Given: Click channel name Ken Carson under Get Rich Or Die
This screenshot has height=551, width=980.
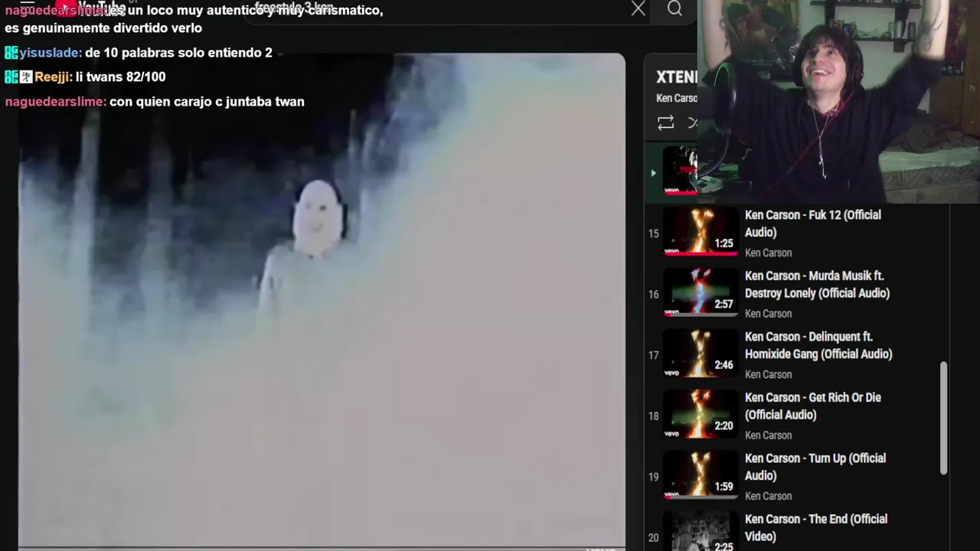Looking at the screenshot, I should click(x=768, y=435).
